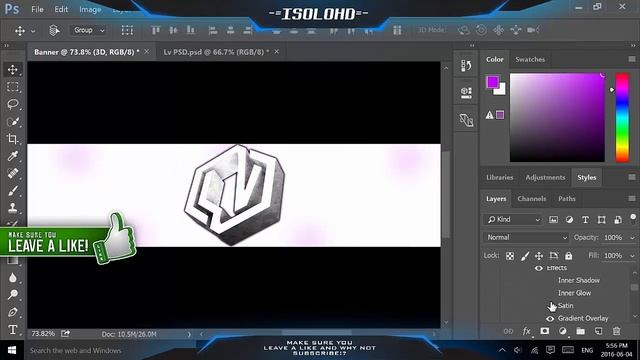
Task: Switch to the Swatches tab
Action: (x=530, y=59)
